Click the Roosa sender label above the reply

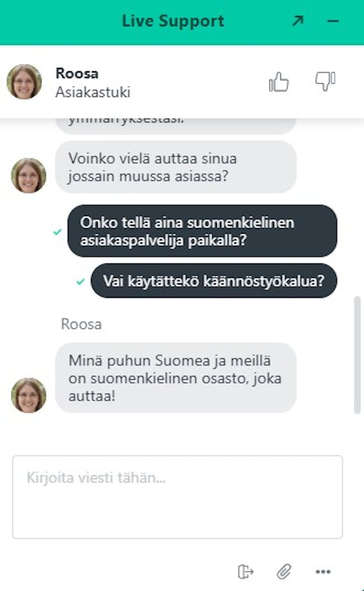point(81,324)
